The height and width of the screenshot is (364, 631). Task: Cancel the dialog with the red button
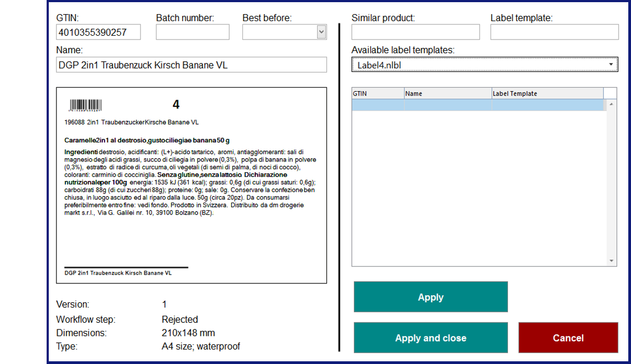(x=568, y=337)
